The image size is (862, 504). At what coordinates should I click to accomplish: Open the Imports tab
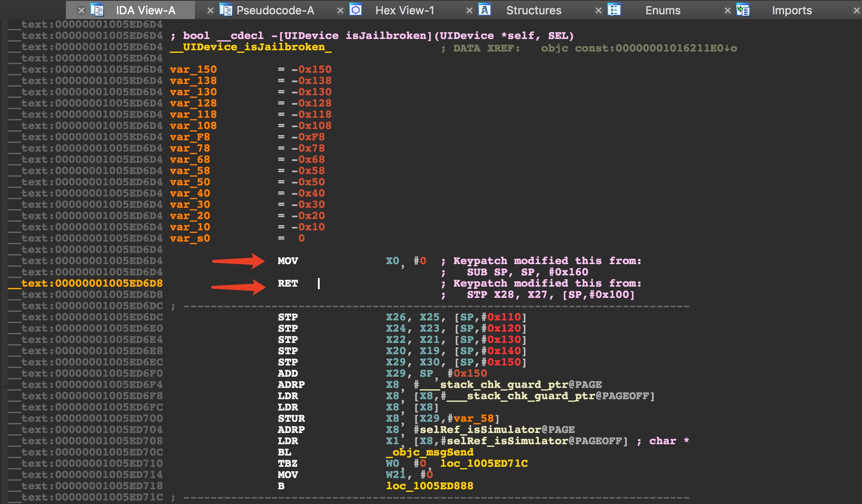pyautogui.click(x=791, y=10)
